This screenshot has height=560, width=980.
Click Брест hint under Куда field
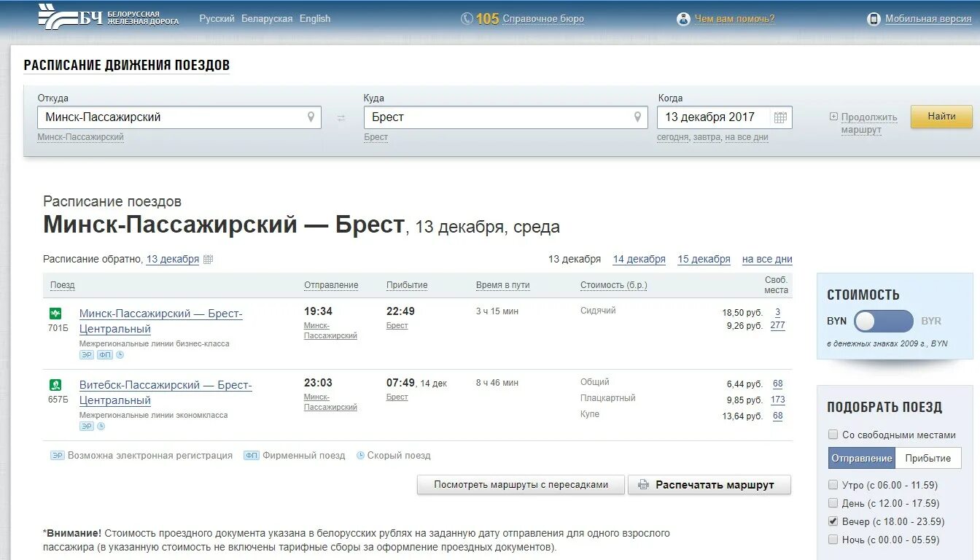[376, 137]
